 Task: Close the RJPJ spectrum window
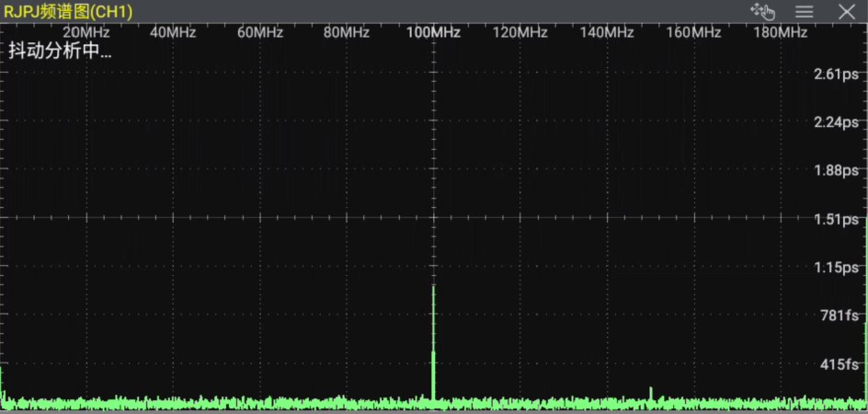click(847, 11)
